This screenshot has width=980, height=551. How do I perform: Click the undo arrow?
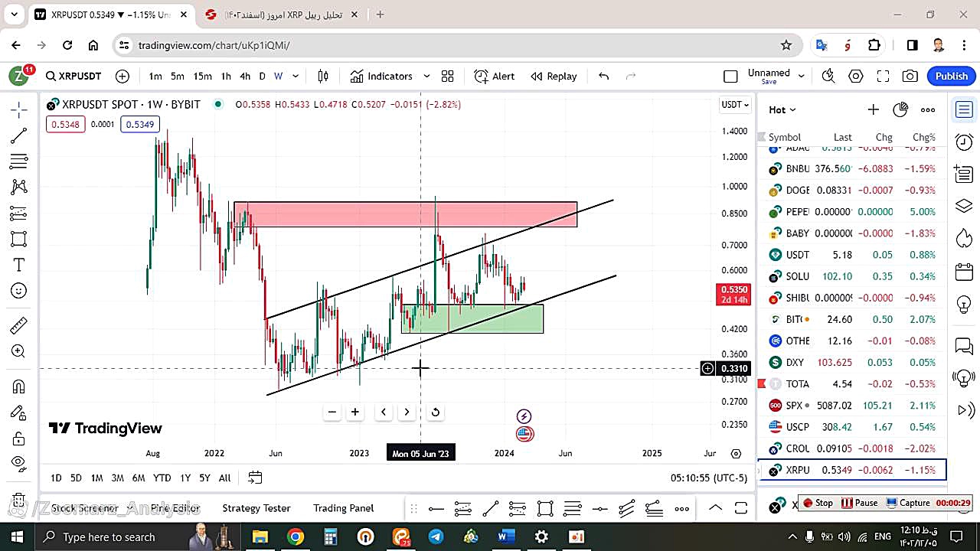pos(603,76)
